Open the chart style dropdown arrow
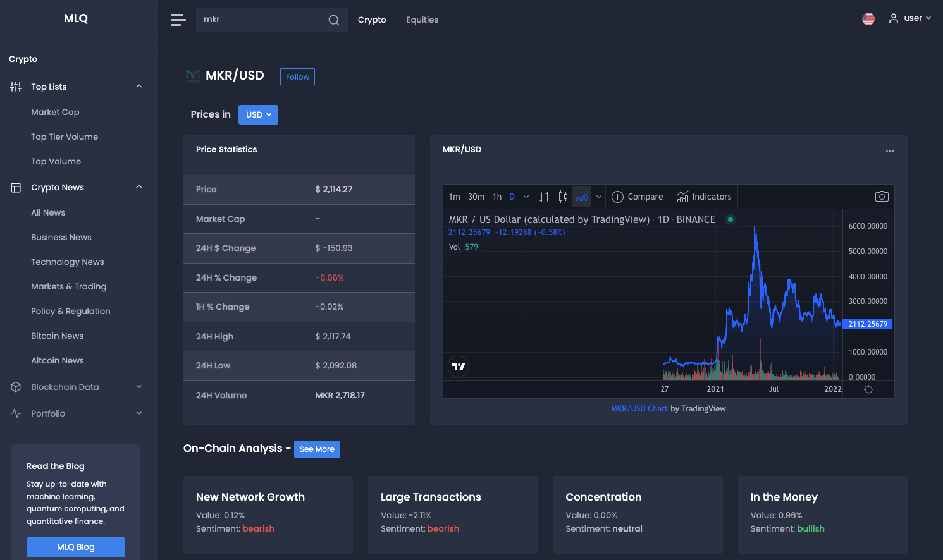943x560 pixels. [599, 197]
